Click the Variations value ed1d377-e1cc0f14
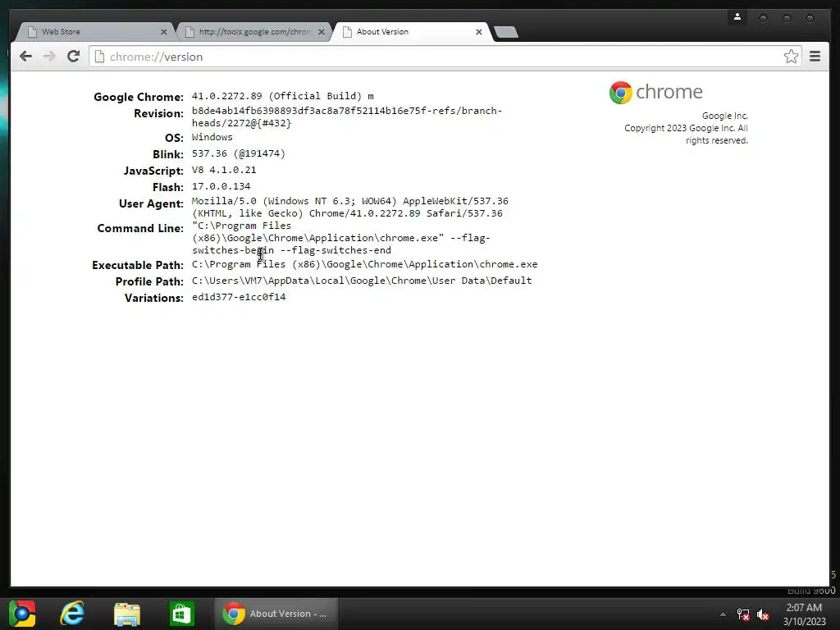Image resolution: width=840 pixels, height=630 pixels. 239,297
